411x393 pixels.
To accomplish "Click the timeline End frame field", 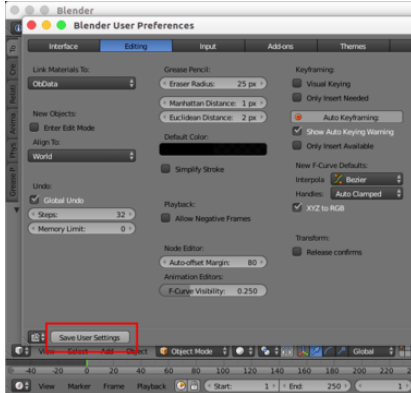I will (x=315, y=386).
